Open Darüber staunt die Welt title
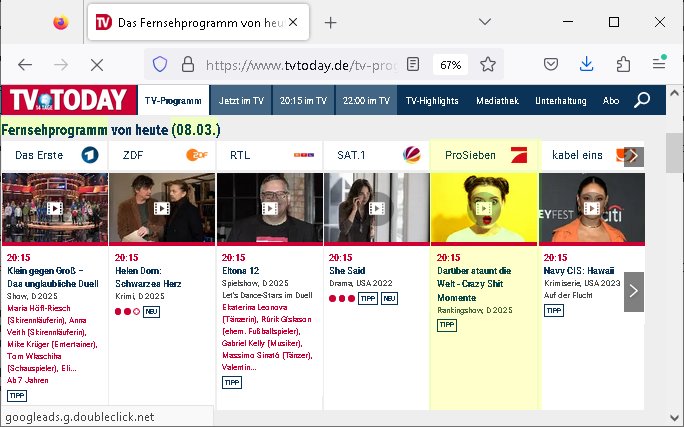 [474, 284]
